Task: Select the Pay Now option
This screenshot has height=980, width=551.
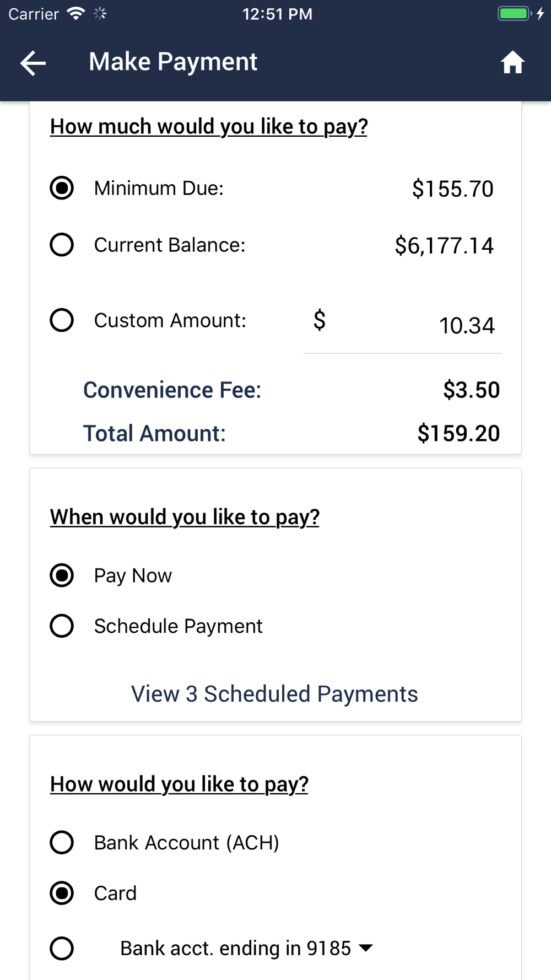Action: pos(62,575)
